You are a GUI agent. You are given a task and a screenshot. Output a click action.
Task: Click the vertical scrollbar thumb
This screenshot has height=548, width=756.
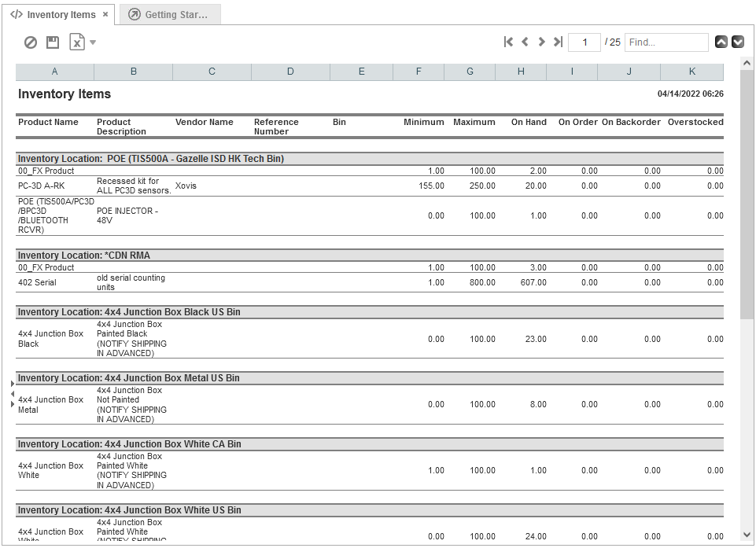pyautogui.click(x=747, y=193)
